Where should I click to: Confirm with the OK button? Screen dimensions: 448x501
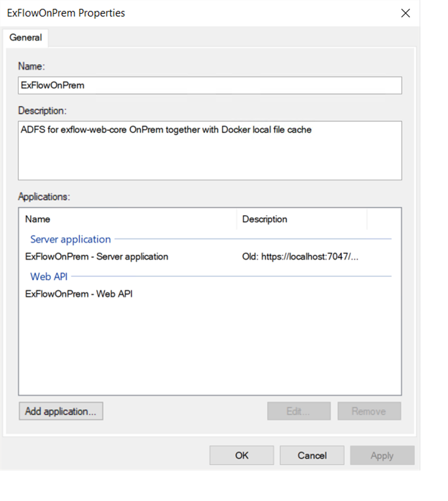click(x=242, y=455)
